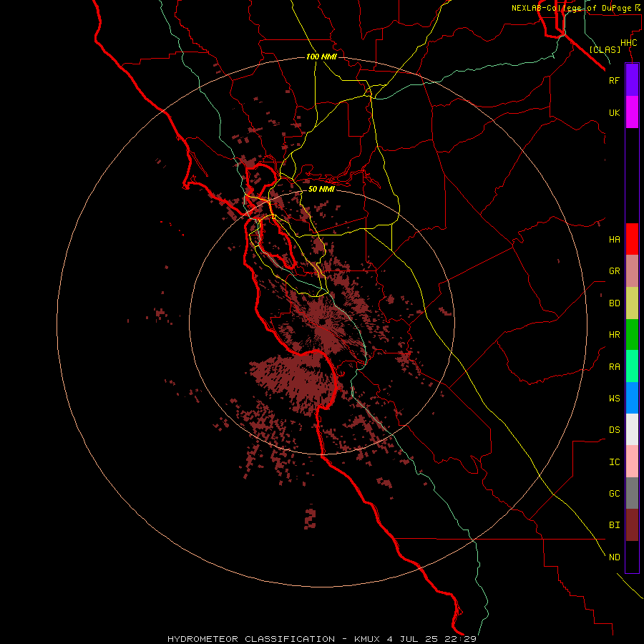Image resolution: width=644 pixels, height=644 pixels.
Task: Click the ND legend label
Action: tap(614, 557)
